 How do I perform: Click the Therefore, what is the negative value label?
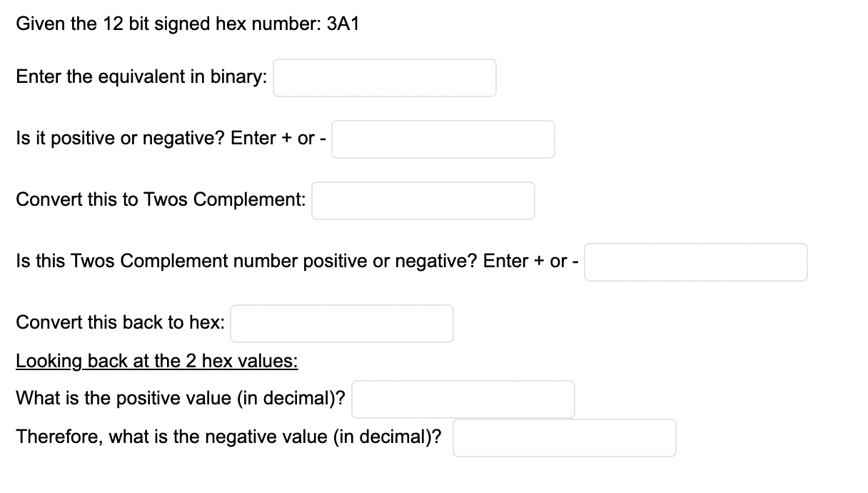[x=228, y=437]
